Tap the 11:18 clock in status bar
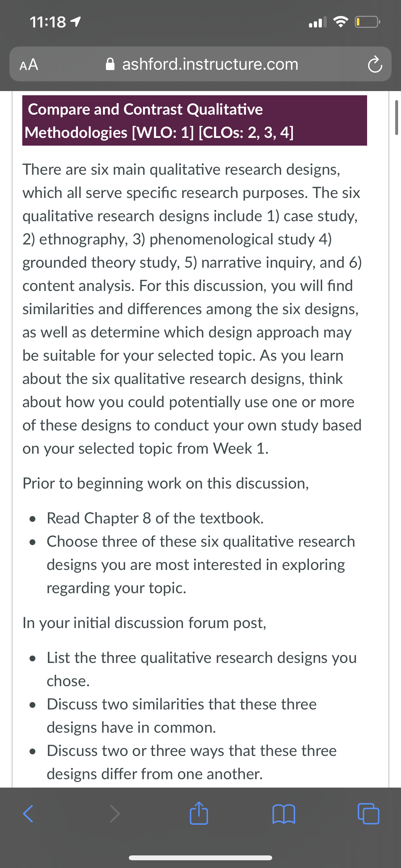This screenshot has height=868, width=401. click(48, 22)
